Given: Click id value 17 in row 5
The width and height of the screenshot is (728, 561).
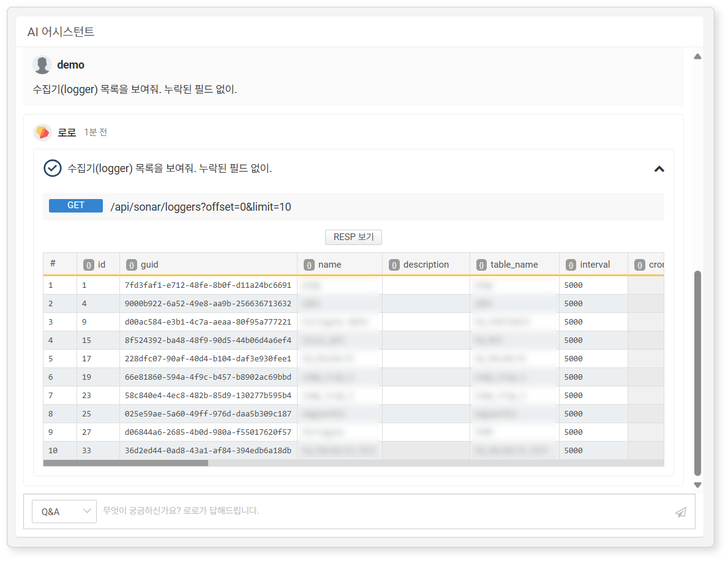Looking at the screenshot, I should coord(86,358).
